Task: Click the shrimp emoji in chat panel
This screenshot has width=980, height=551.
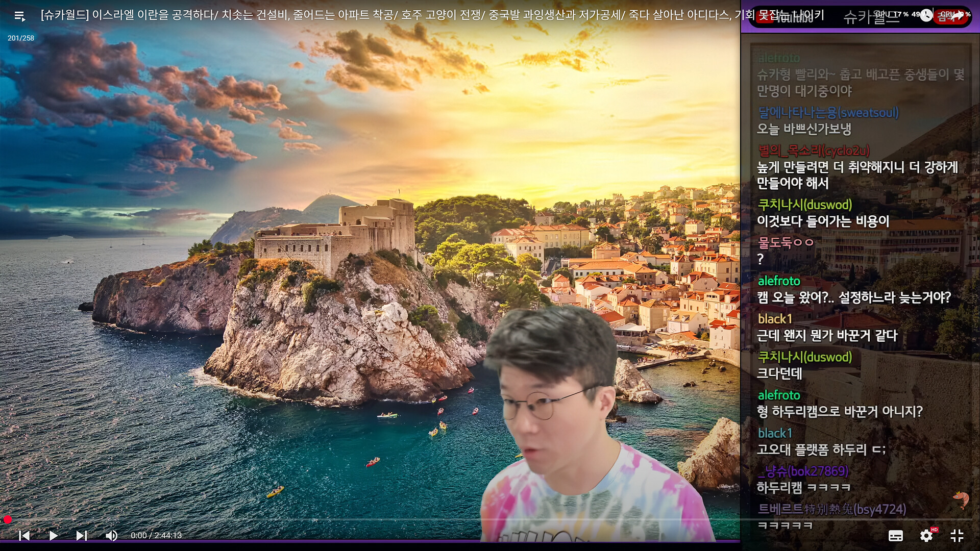Action: (961, 499)
